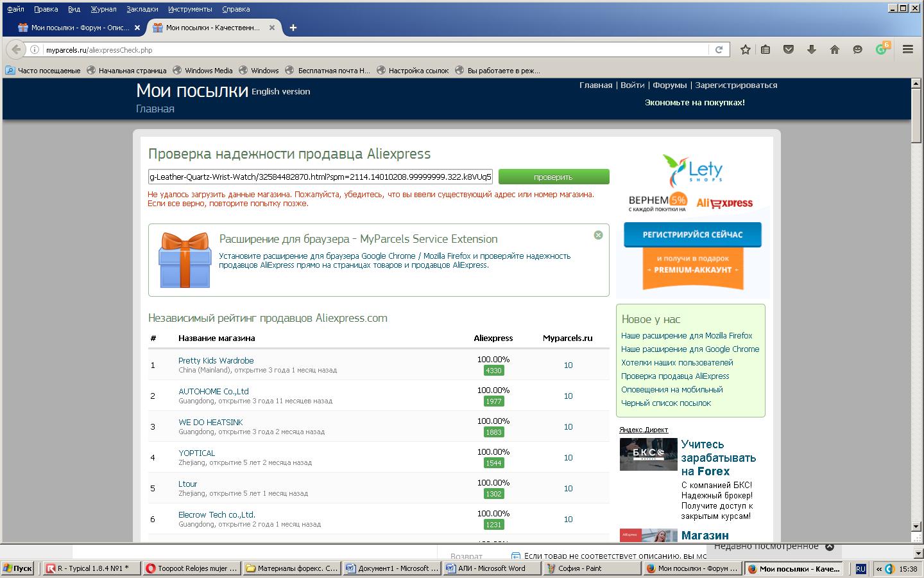
Task: Click the Pocket save icon
Action: click(789, 49)
